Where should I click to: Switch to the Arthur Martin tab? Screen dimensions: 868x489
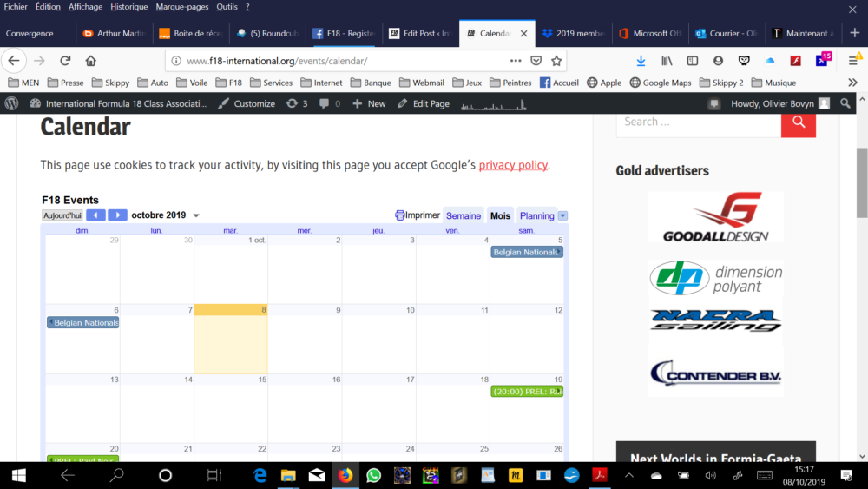[114, 33]
